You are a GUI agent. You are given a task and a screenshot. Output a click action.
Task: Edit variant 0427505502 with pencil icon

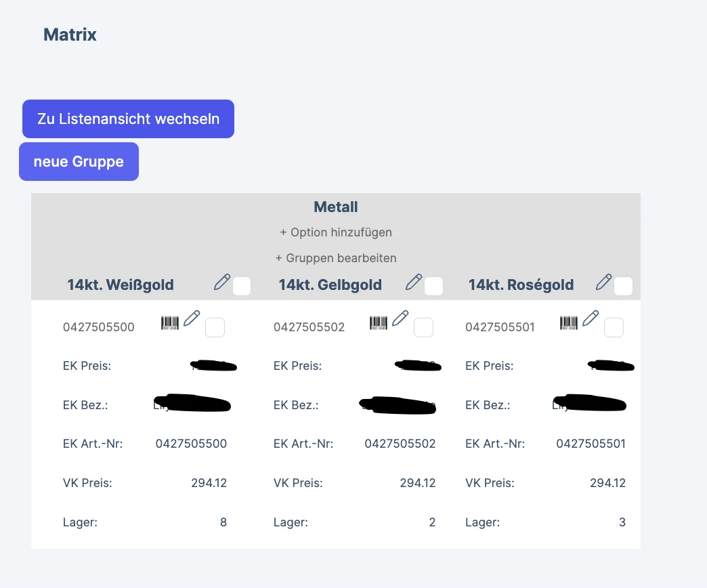point(400,318)
